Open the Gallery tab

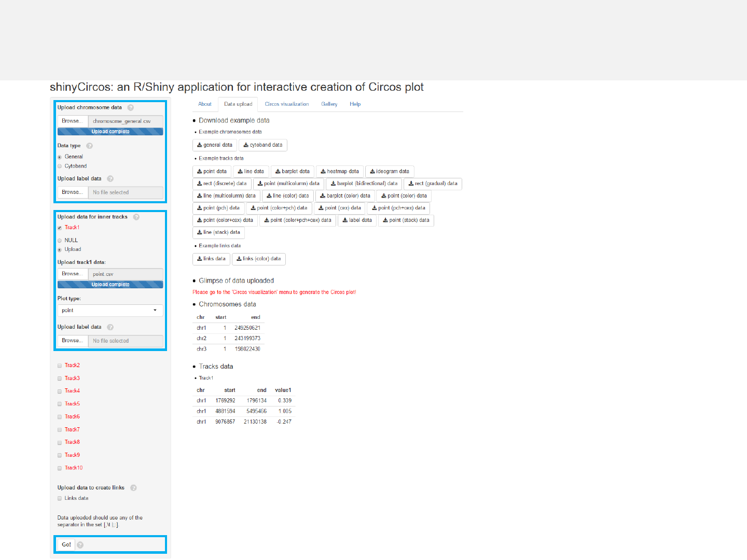329,104
